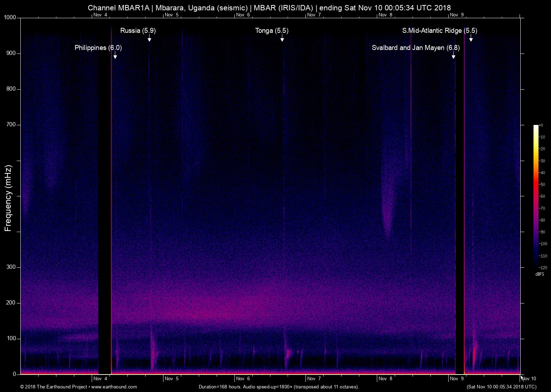Click the Russia (5.9) annotation label

138,31
